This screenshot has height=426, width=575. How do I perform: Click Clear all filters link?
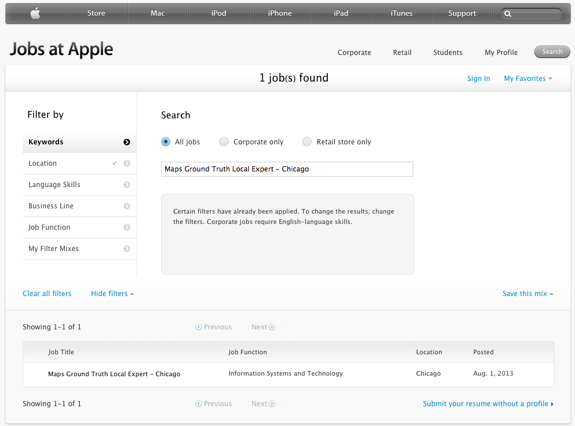pos(47,294)
